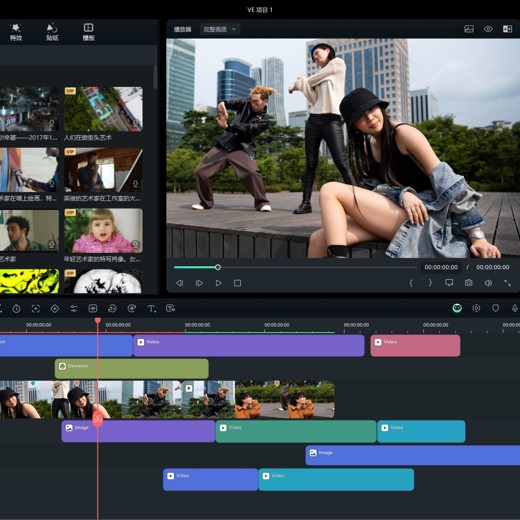
Task: Click the keyframe diamond icon in toolbar
Action: tap(55, 309)
